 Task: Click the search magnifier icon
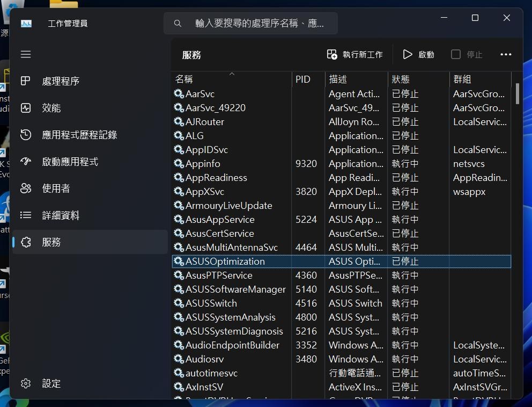click(x=178, y=24)
